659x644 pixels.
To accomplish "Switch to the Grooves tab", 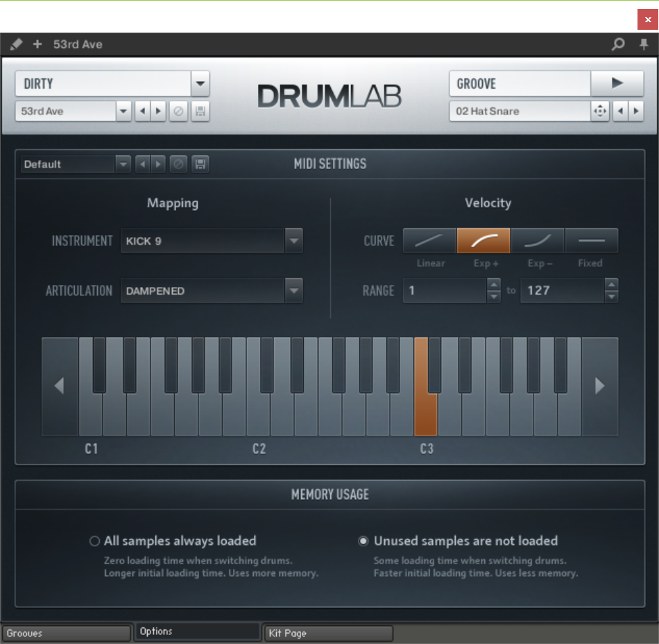I will coord(66,633).
